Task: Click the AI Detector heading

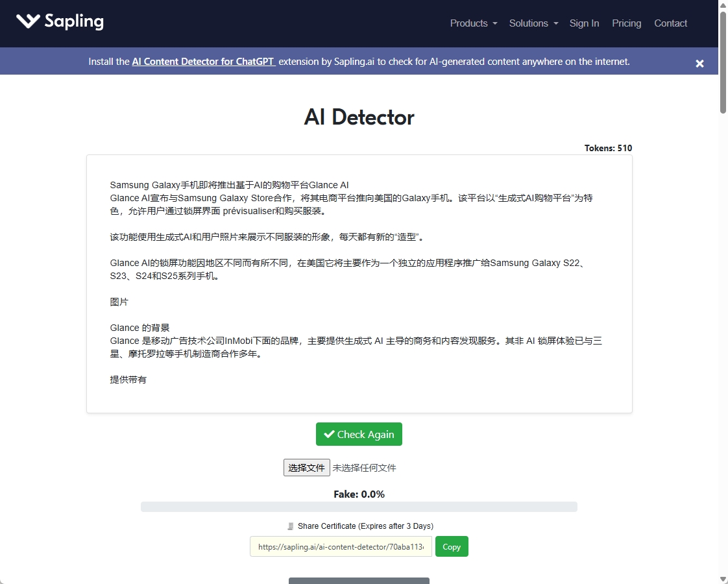Action: click(359, 117)
